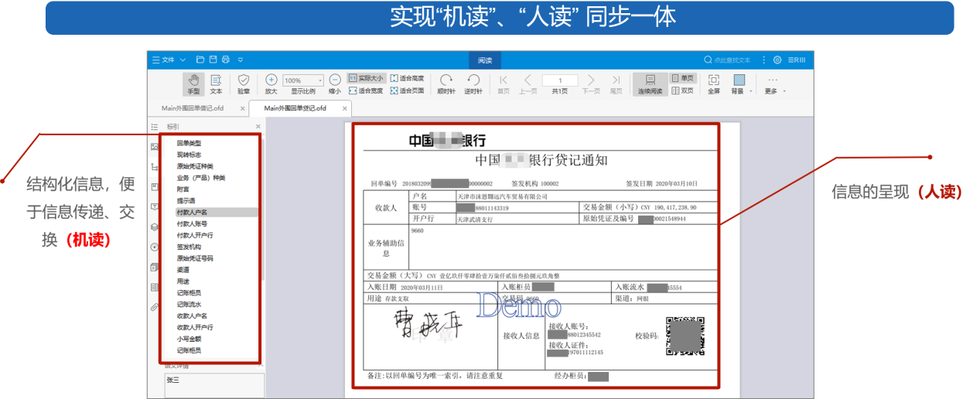The width and height of the screenshot is (980, 399).
Task: Toggle 实际大小 actual size view
Action: pyautogui.click(x=365, y=78)
